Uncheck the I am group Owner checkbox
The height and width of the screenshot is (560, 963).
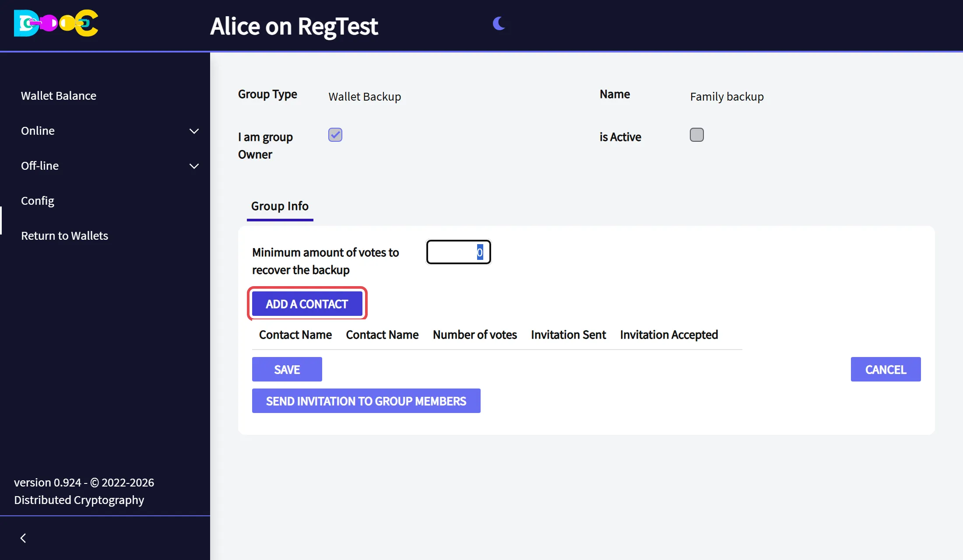click(x=335, y=135)
